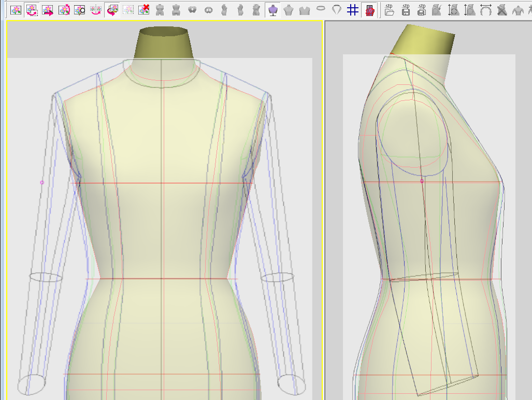Click the magenta point in side view
Viewport: 532px width, 400px height.
point(422,181)
